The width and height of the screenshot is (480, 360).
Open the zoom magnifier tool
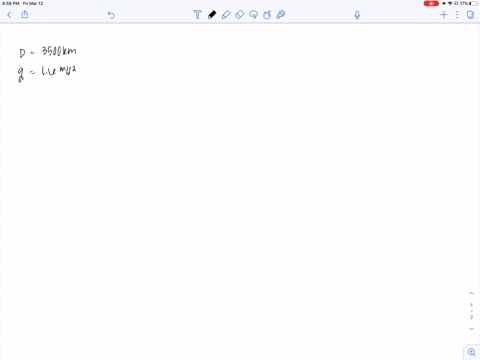point(472,352)
